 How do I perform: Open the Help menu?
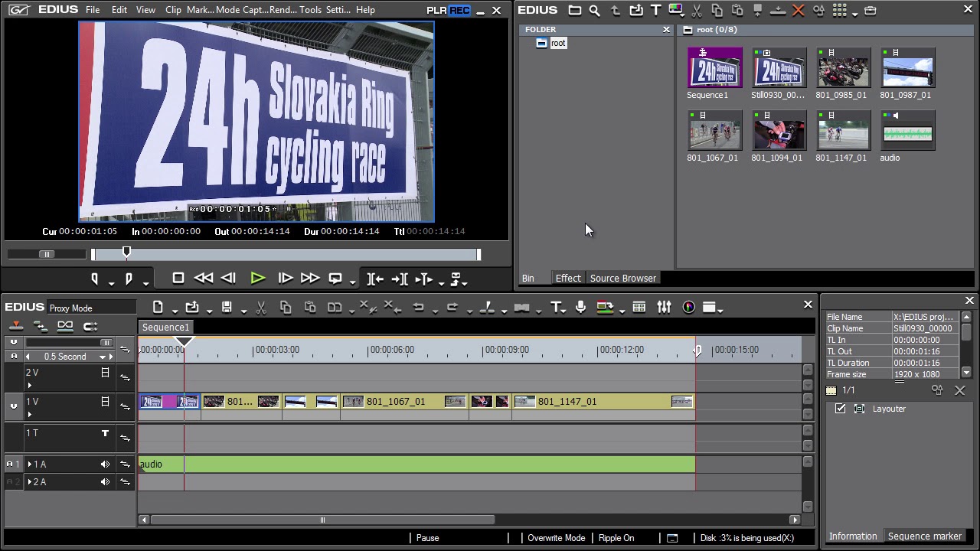coord(365,10)
